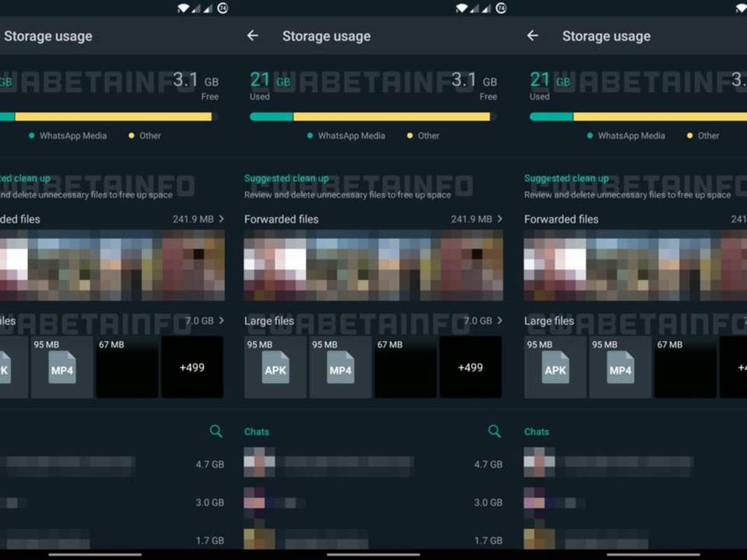Open the APK file tile in rightmost screen
This screenshot has height=560, width=747.
pyautogui.click(x=555, y=367)
